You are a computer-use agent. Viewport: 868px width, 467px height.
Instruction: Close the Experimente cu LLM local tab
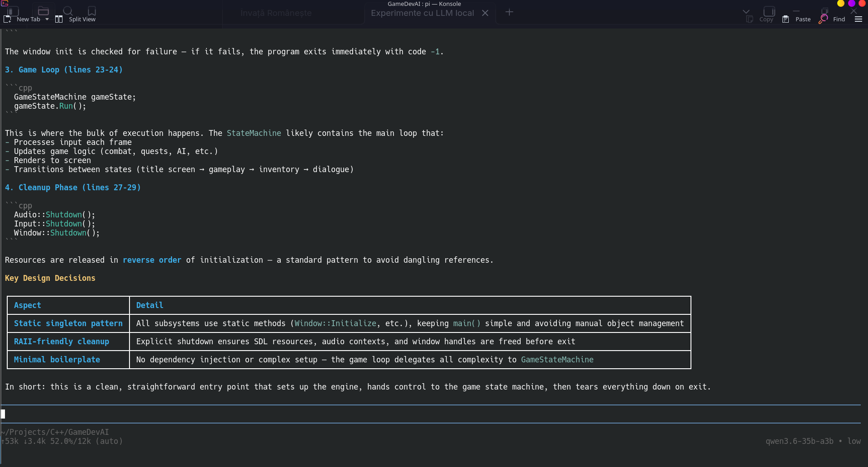click(x=485, y=13)
